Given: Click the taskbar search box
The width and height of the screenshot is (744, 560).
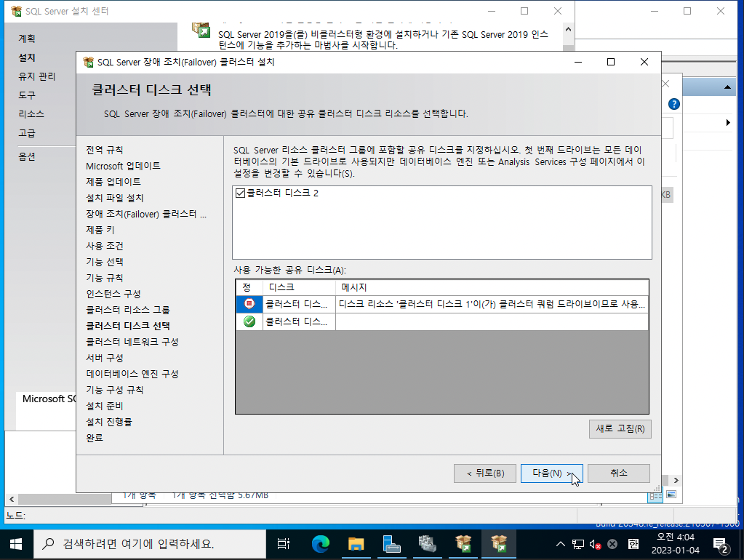Looking at the screenshot, I should 150,544.
